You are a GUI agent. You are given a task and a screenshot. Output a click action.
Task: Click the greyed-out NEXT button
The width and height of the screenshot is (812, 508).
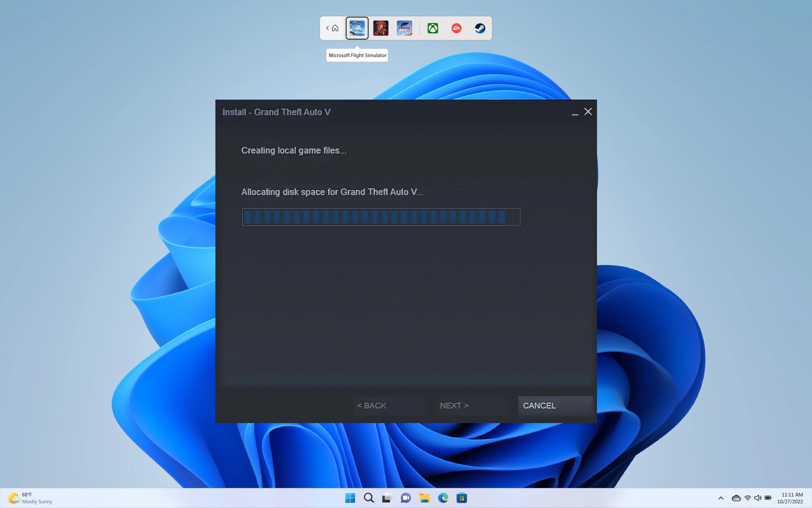tap(472, 406)
